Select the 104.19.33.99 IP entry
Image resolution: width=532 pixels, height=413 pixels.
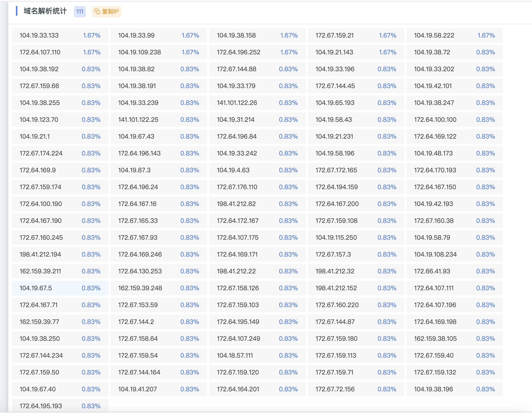pyautogui.click(x=159, y=35)
